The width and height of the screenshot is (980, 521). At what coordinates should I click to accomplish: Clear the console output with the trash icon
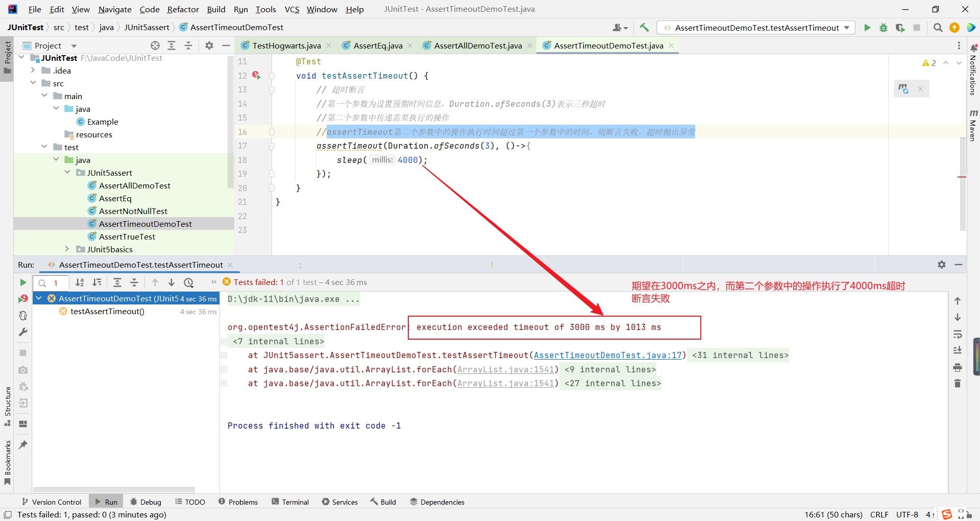pos(958,384)
